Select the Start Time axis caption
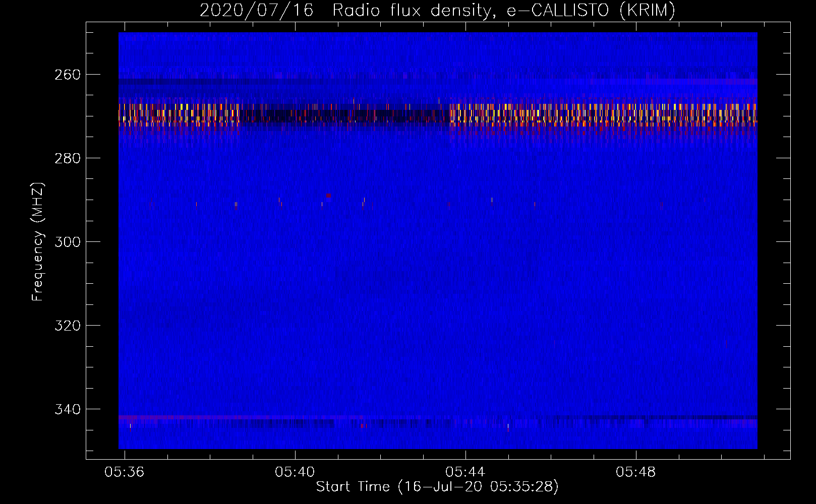Screen dimensions: 816x504 click(x=437, y=487)
